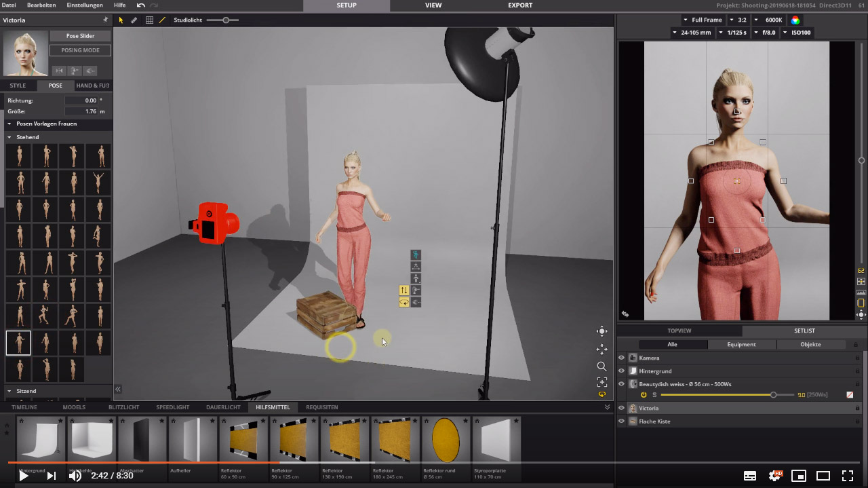Viewport: 868px width, 488px height.
Task: Select the Reflektor rund thumbnail
Action: click(x=445, y=440)
